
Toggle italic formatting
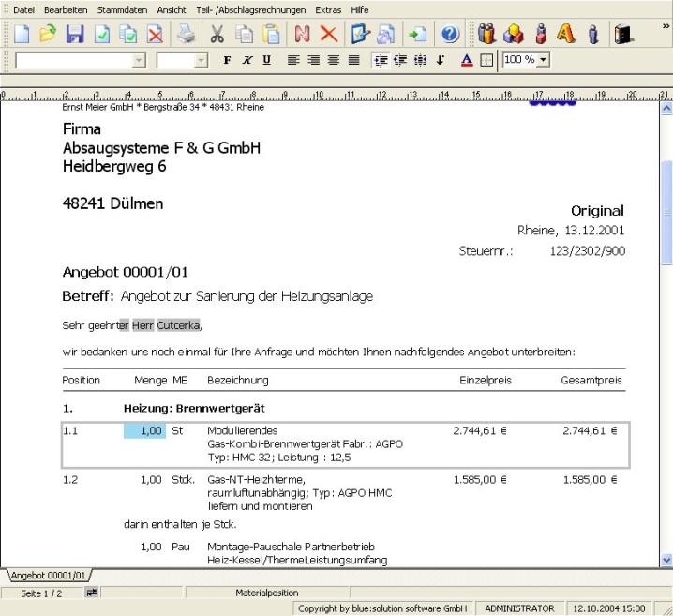pos(247,60)
